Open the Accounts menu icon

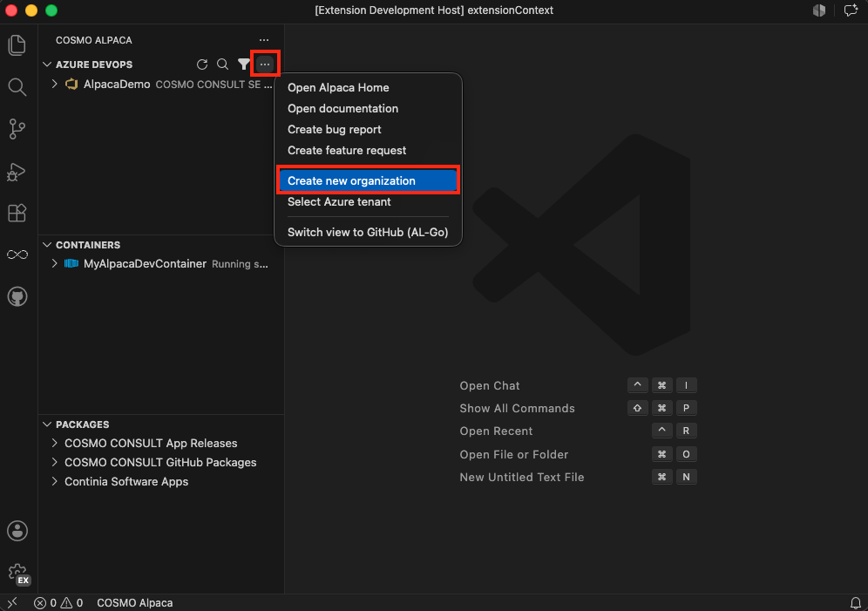(x=17, y=531)
